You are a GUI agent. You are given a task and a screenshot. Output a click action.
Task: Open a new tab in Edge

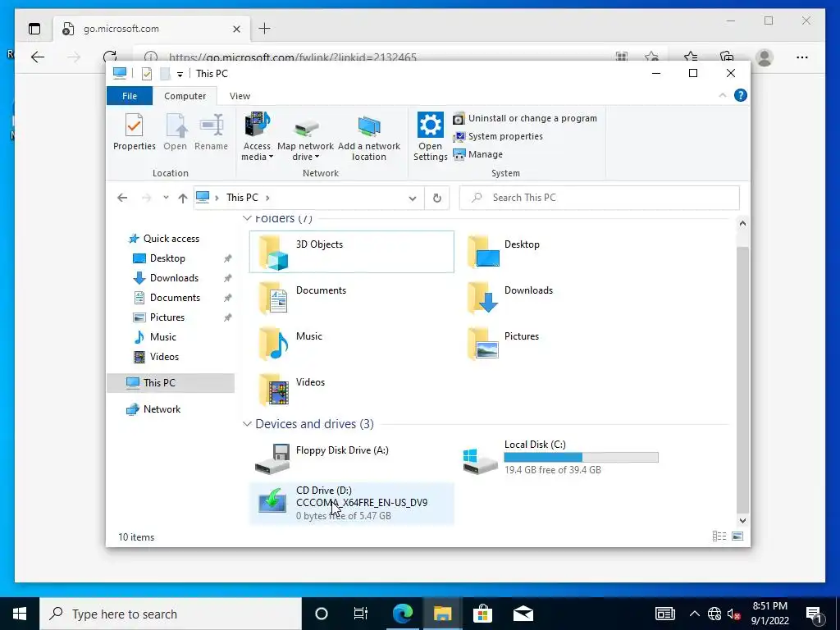click(265, 29)
